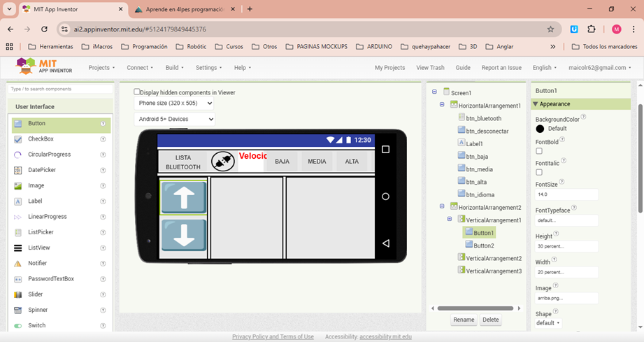
Task: Enable the FontItalic checkbox
Action: (539, 172)
